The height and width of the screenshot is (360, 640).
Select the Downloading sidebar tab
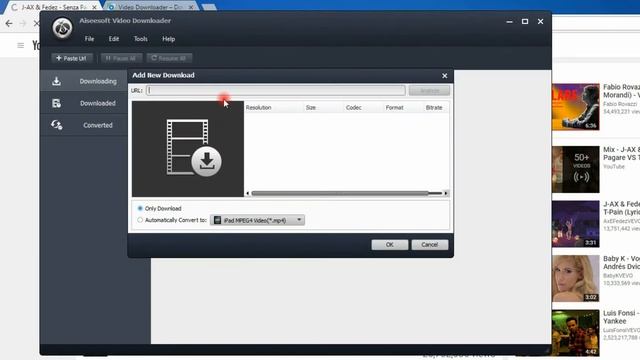click(84, 81)
